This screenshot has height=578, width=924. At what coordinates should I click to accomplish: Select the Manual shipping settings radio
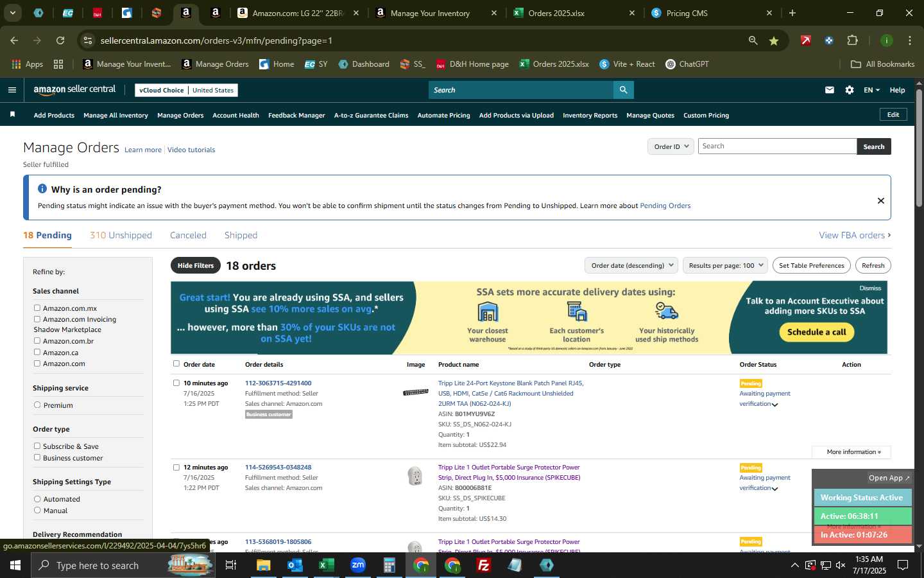(37, 510)
